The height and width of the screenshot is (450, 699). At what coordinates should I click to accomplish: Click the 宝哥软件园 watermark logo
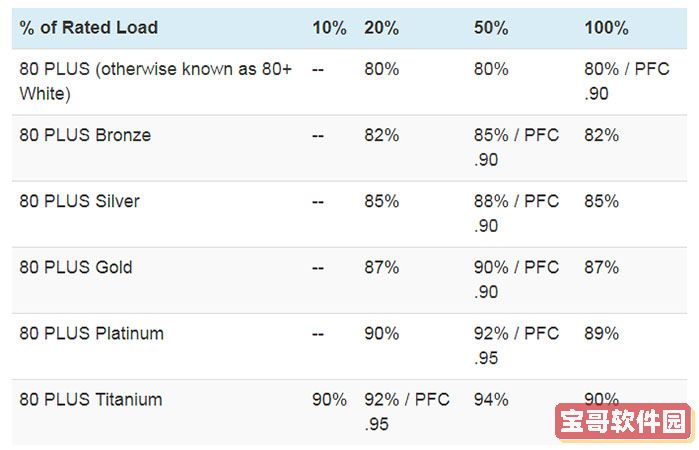click(x=623, y=421)
